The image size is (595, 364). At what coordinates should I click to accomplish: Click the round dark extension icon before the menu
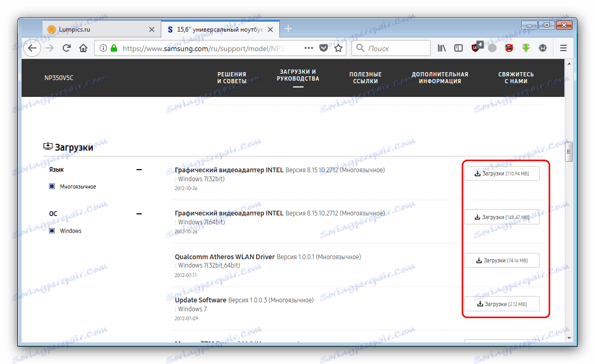click(543, 48)
